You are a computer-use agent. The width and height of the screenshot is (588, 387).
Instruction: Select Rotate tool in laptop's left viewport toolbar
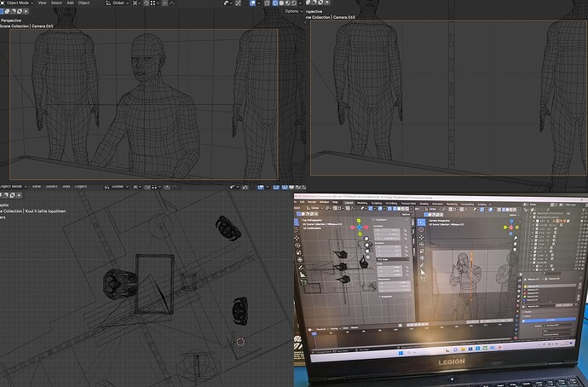click(297, 245)
